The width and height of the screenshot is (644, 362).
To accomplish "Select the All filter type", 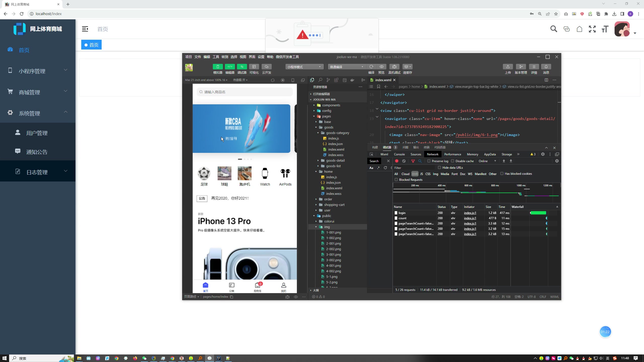I will (396, 174).
